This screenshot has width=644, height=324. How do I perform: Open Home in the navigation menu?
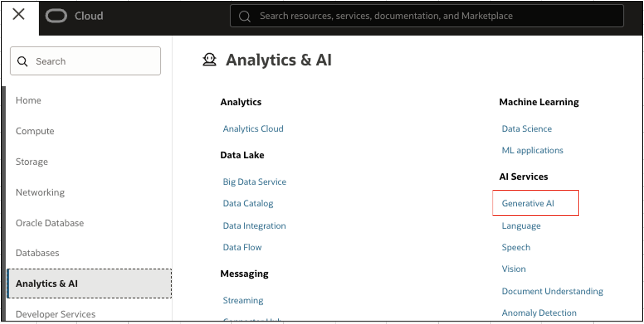point(28,100)
